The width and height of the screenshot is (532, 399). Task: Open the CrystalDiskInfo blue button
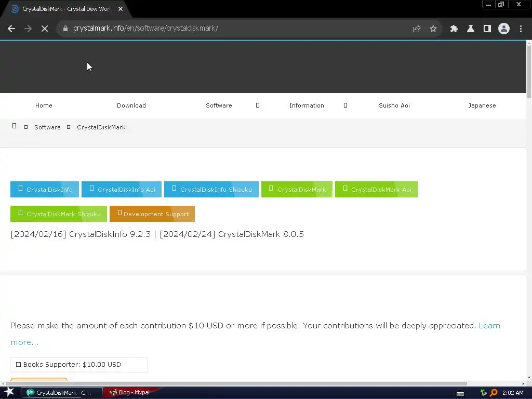(x=45, y=189)
